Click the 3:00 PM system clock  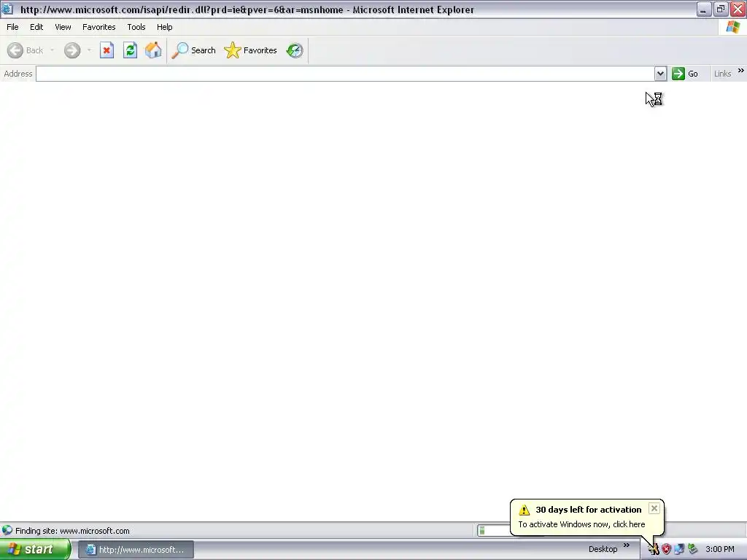click(720, 550)
